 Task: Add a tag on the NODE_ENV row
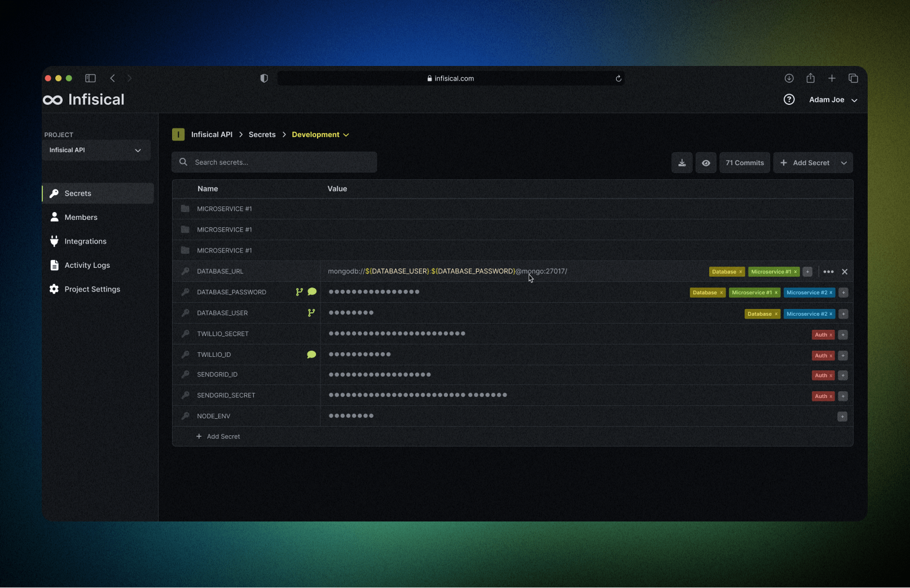pyautogui.click(x=842, y=417)
